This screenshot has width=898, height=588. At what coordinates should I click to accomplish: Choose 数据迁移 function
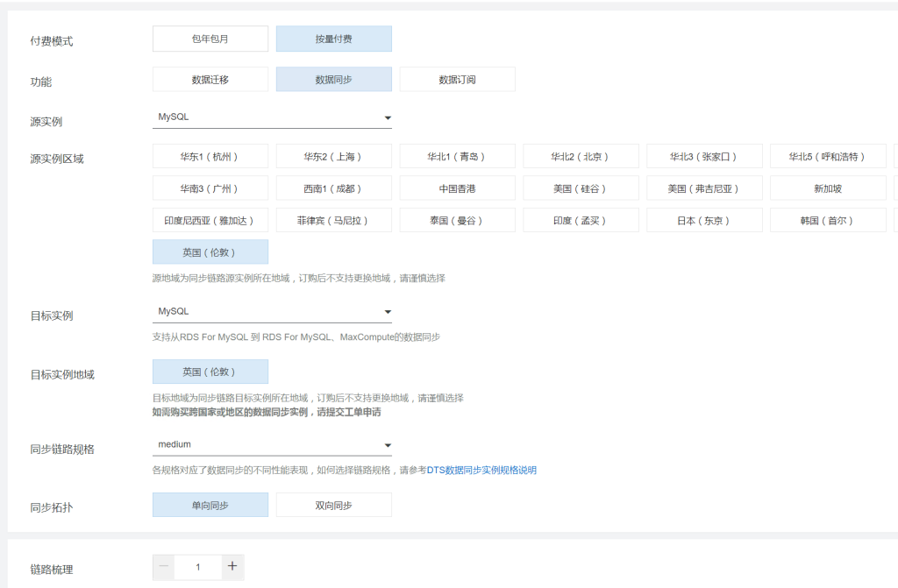click(x=210, y=80)
